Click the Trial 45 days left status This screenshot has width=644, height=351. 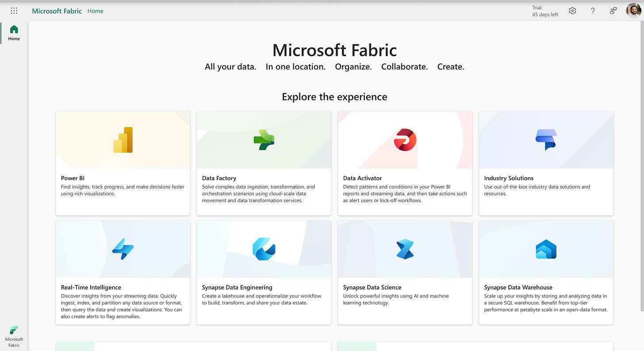tap(545, 11)
